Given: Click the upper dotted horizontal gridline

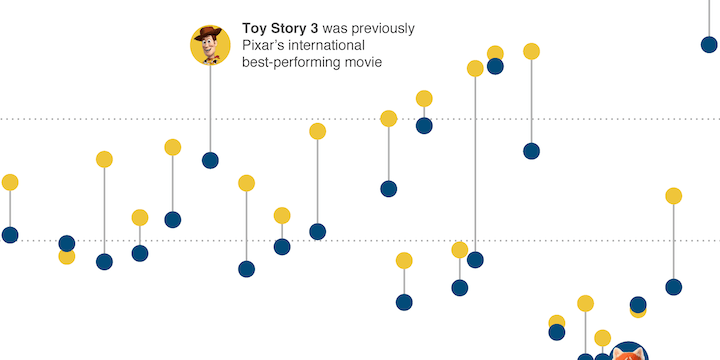Looking at the screenshot, I should point(360,119).
